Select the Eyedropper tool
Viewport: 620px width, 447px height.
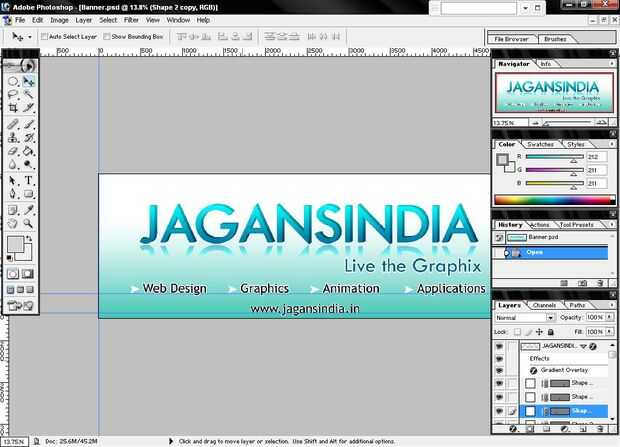tap(28, 210)
